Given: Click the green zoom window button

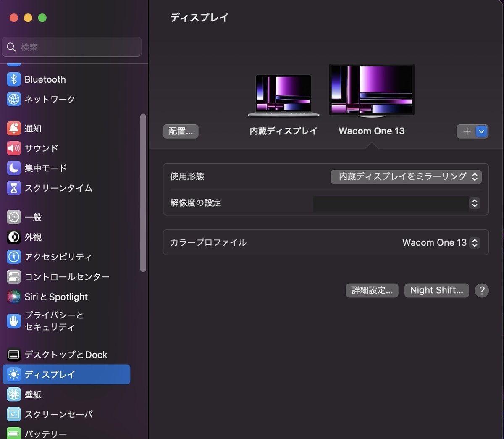Looking at the screenshot, I should pyautogui.click(x=42, y=18).
